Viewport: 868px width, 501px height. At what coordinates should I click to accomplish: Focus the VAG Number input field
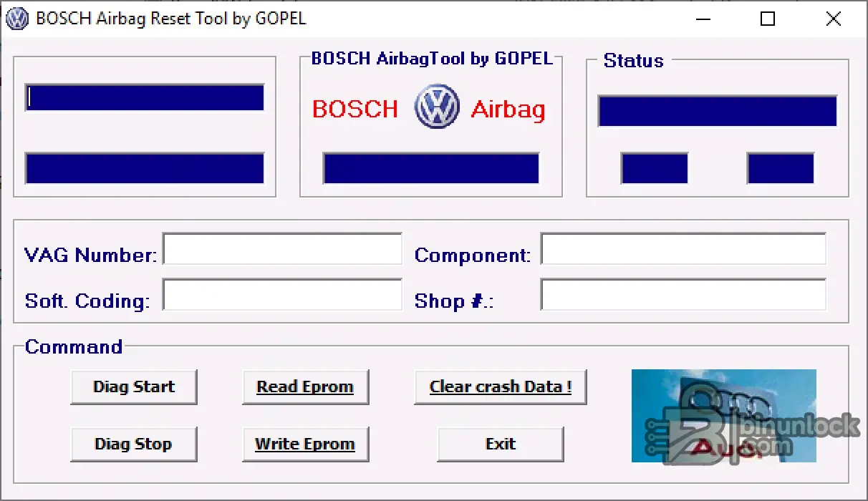point(282,249)
